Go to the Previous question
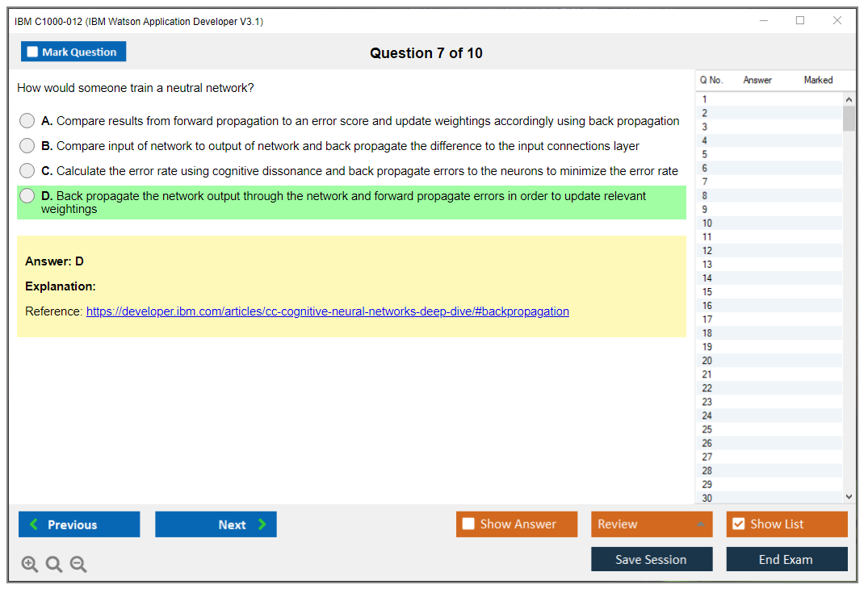868x593 pixels. point(79,524)
